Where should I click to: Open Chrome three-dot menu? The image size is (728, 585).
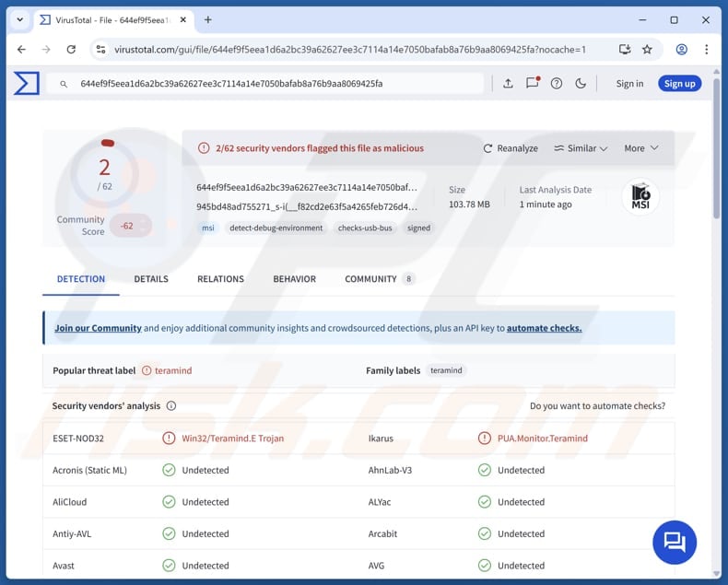point(706,49)
